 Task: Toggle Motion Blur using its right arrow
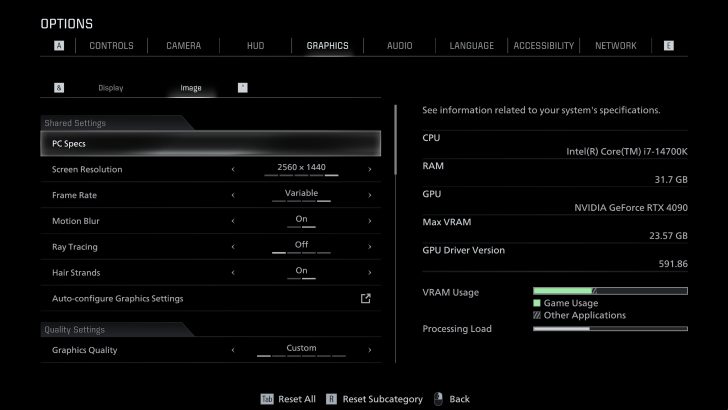[369, 221]
